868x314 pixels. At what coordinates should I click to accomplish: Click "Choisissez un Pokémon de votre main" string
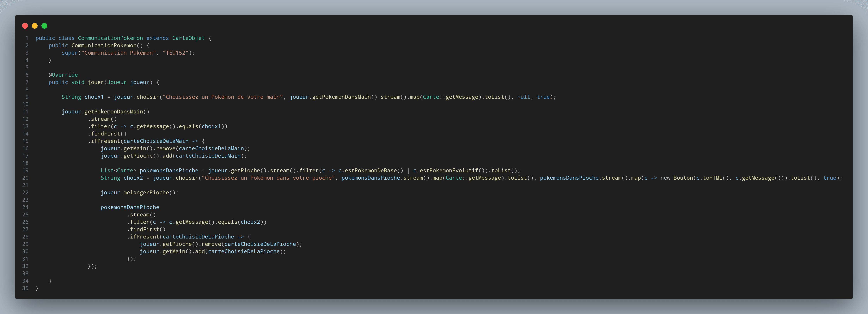223,97
